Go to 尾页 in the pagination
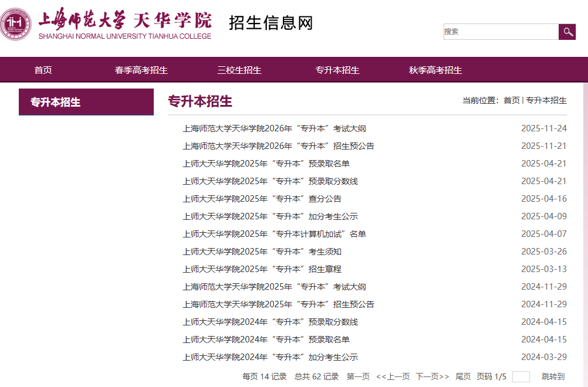 462,378
